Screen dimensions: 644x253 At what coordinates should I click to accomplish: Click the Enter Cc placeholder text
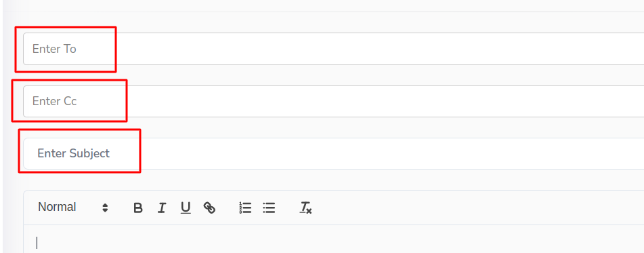[x=55, y=101]
